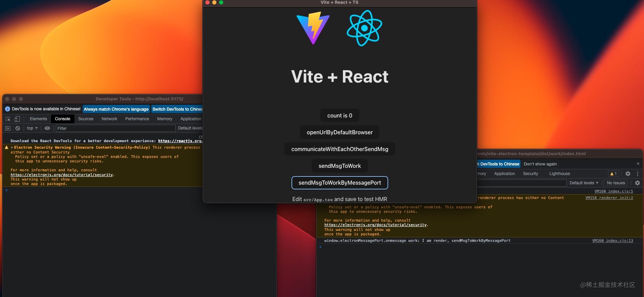The width and height of the screenshot is (644, 297).
Task: Open the three-dot more menu in right DevTools
Action: 637,174
